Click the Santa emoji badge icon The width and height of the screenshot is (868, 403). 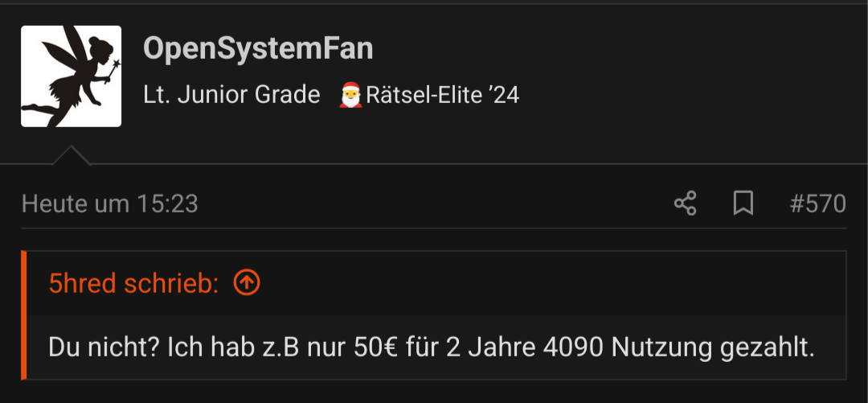pos(350,95)
